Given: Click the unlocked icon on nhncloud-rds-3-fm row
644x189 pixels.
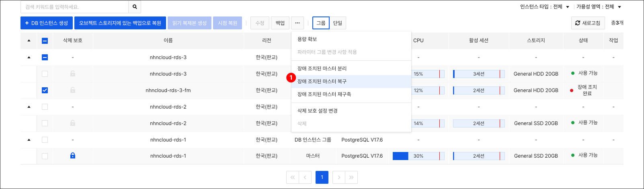Looking at the screenshot, I should point(73,90).
